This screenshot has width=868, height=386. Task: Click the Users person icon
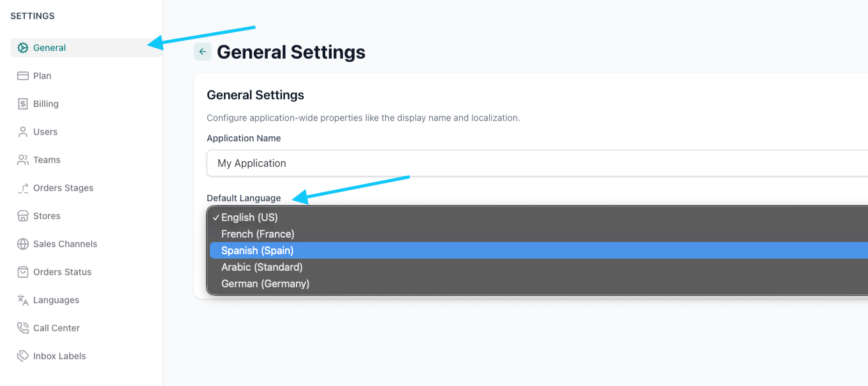click(23, 132)
